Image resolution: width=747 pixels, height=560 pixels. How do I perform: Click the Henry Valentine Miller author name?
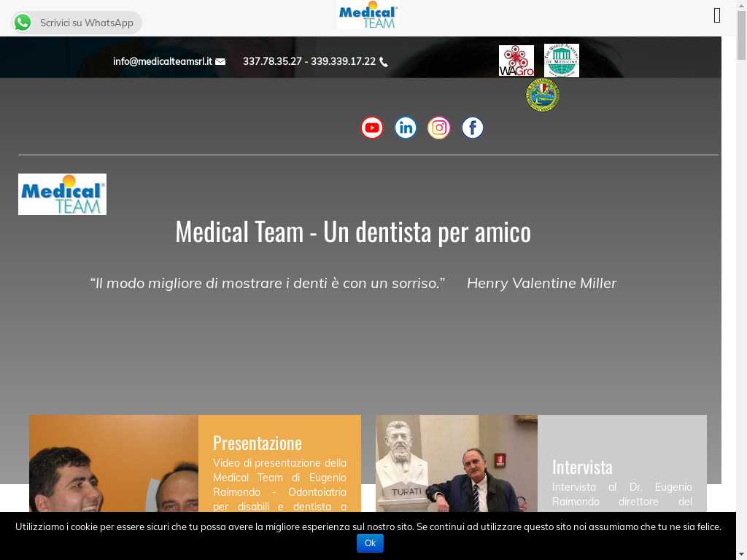(x=542, y=283)
